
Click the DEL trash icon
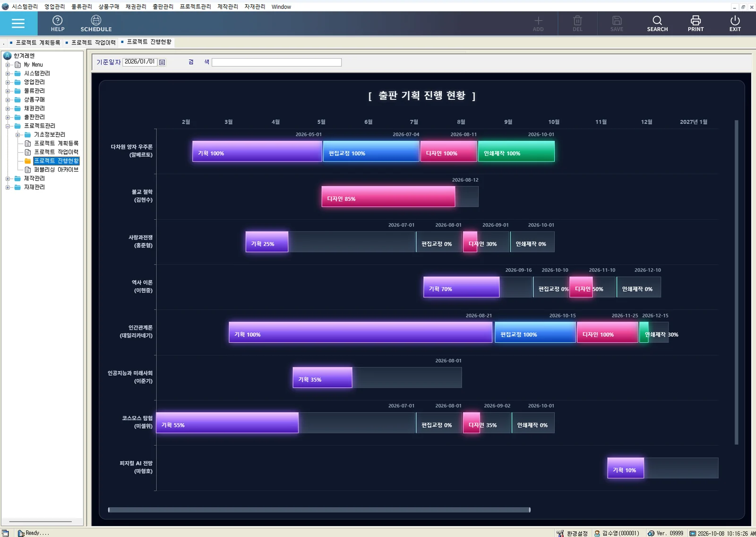click(577, 23)
